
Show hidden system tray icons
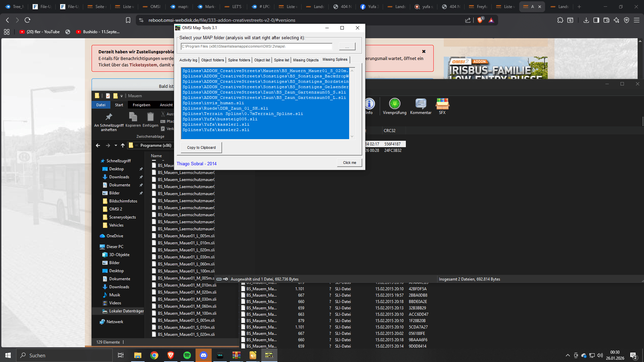tap(568, 355)
